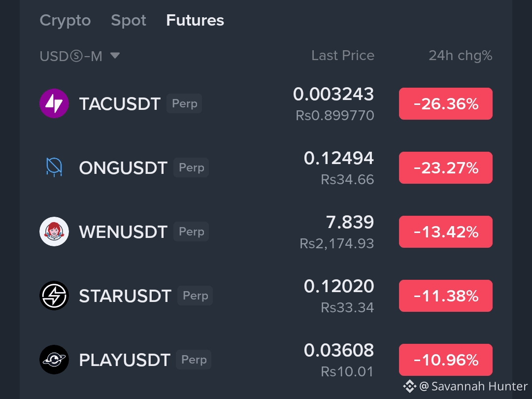The width and height of the screenshot is (532, 399).
Task: Click the WENUSDT mascot coin icon
Action: (x=54, y=232)
